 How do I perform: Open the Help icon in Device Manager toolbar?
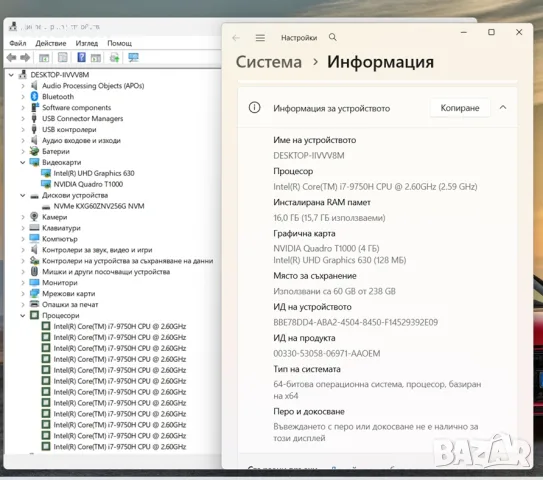point(81,57)
